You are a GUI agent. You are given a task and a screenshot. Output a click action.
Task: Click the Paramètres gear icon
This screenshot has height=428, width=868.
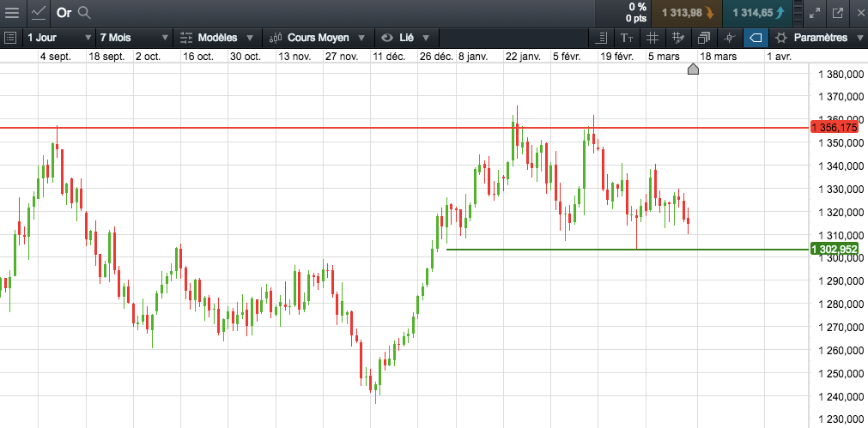pos(781,38)
